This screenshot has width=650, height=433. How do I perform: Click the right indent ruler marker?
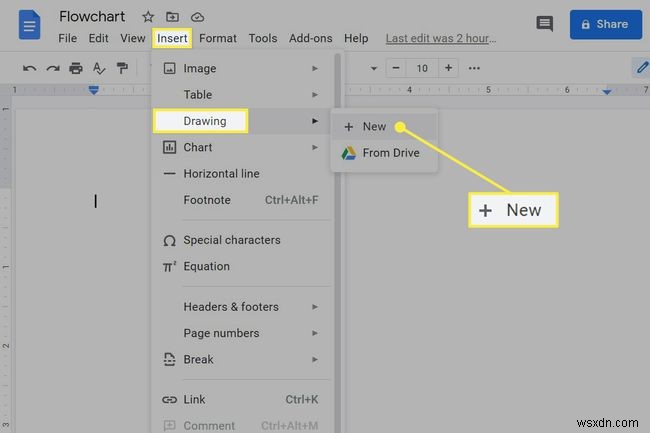pyautogui.click(x=607, y=92)
